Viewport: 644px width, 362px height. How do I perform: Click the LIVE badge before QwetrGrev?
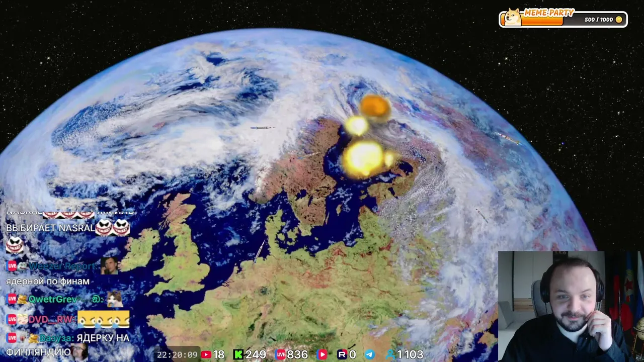coord(12,299)
